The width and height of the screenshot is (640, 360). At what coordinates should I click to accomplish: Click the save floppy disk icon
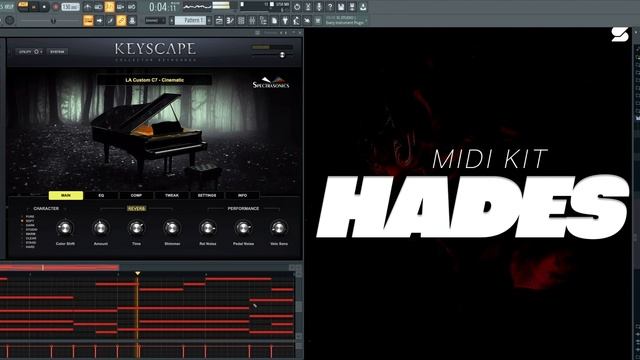[x=341, y=7]
